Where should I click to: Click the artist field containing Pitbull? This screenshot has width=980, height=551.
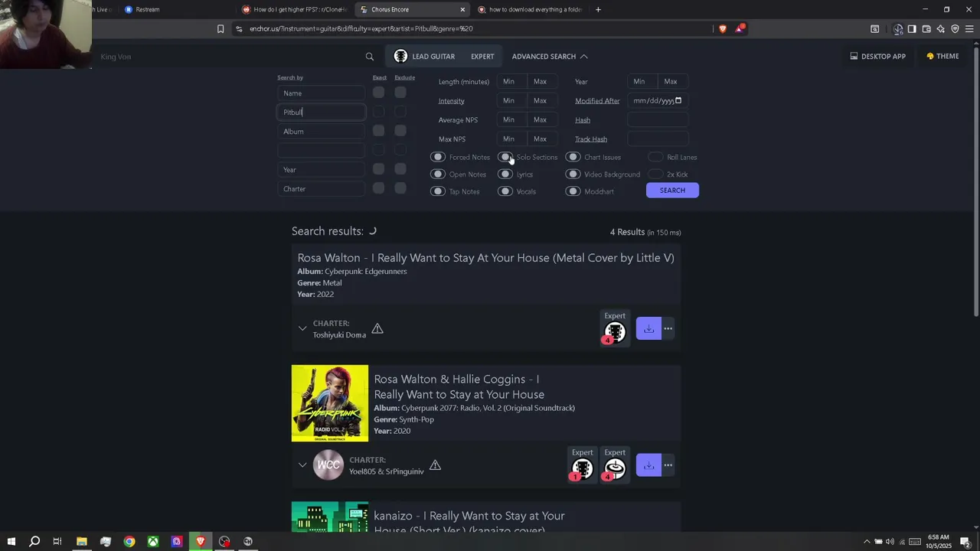[x=322, y=112]
